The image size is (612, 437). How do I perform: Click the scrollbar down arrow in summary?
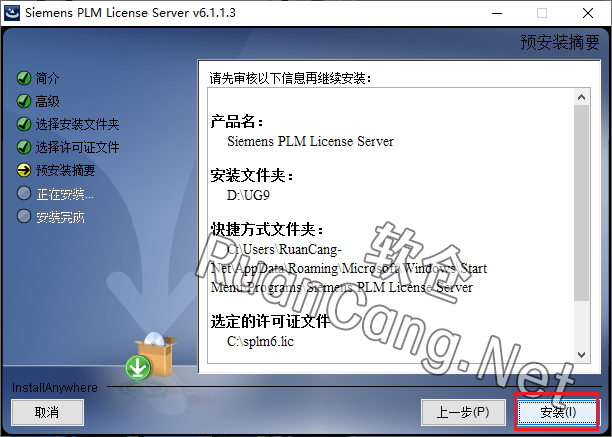[582, 355]
